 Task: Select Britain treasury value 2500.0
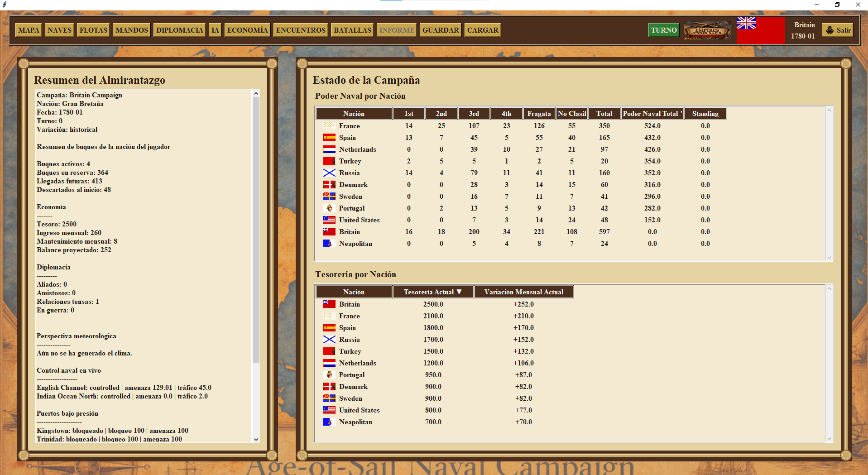coord(433,304)
